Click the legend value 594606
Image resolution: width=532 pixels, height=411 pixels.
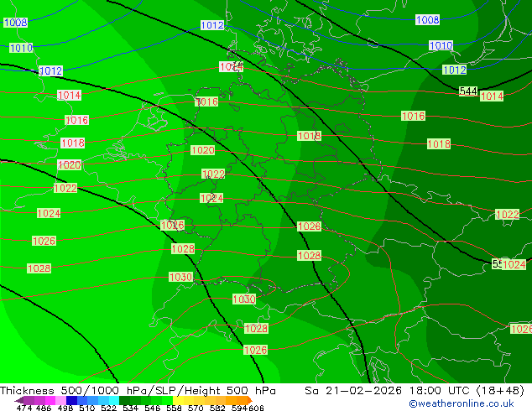point(248,408)
